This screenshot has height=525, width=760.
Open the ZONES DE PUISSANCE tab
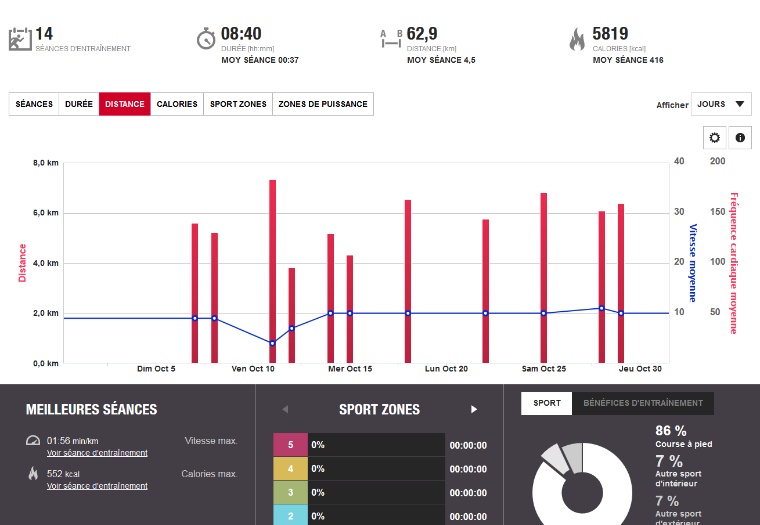click(x=323, y=104)
